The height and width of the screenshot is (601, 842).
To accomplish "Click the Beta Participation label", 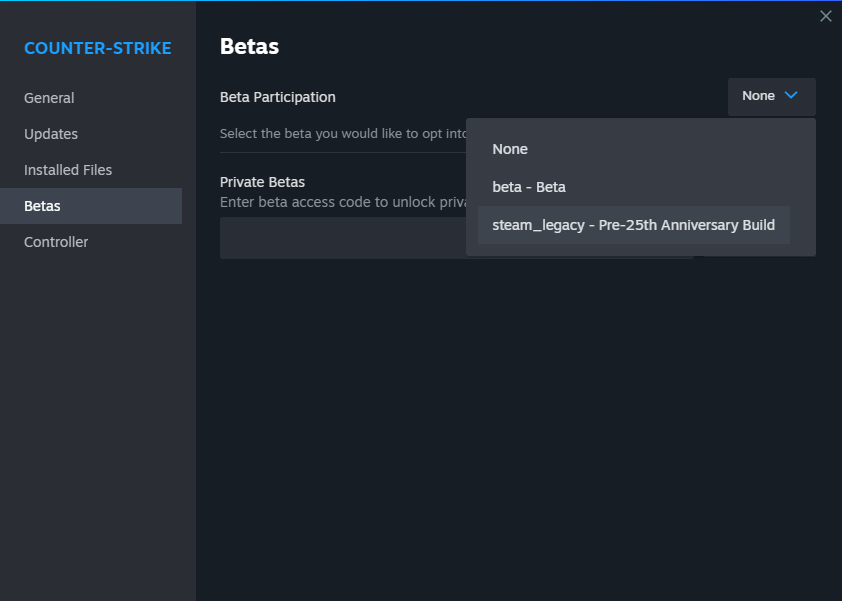I will pyautogui.click(x=278, y=97).
